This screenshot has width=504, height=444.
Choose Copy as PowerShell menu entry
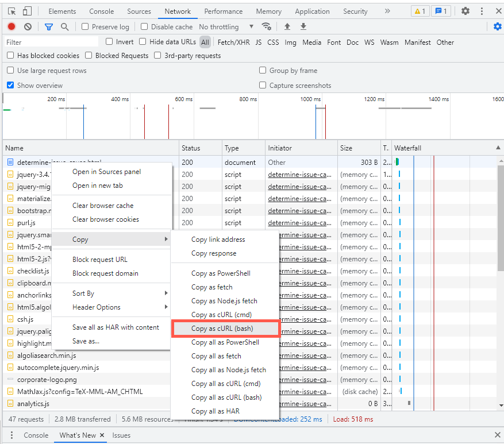click(225, 273)
